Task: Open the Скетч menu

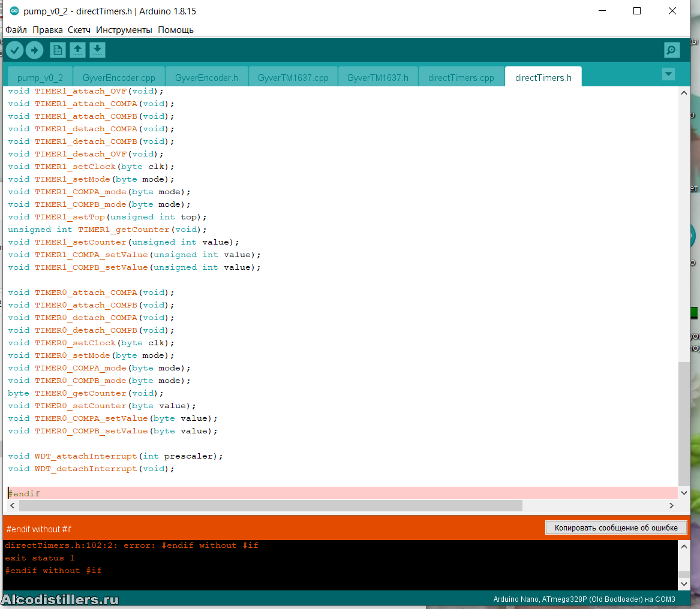Action: coord(79,30)
